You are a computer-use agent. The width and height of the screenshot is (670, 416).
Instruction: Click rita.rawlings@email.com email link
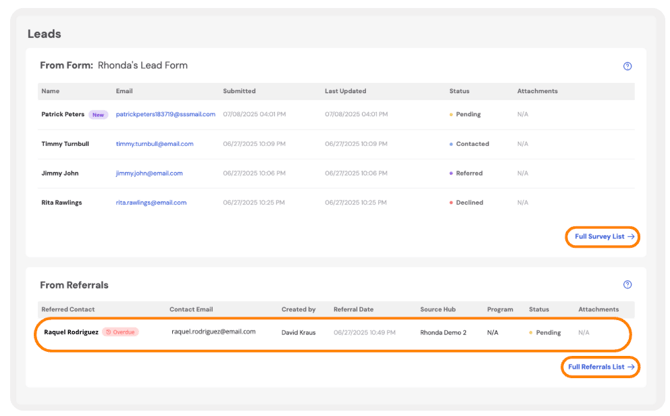[x=151, y=203]
